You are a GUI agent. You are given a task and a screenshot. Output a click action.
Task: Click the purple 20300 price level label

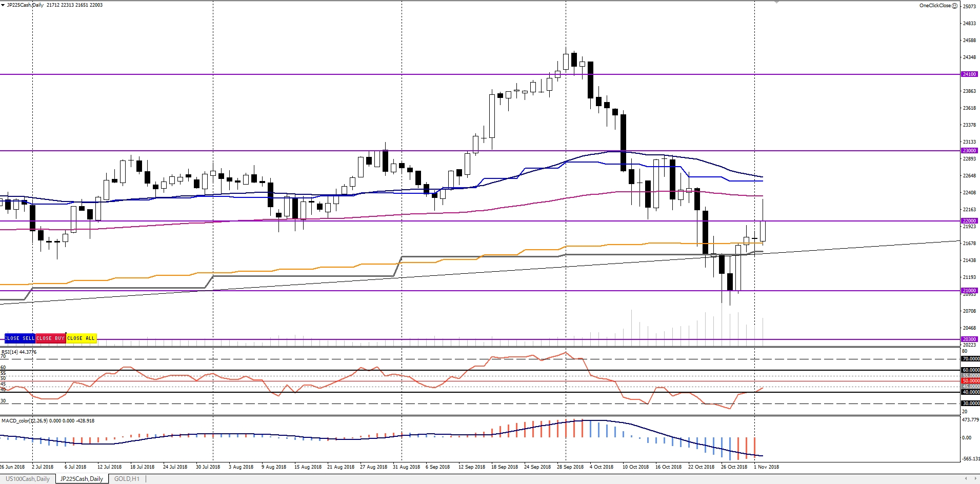[969, 339]
